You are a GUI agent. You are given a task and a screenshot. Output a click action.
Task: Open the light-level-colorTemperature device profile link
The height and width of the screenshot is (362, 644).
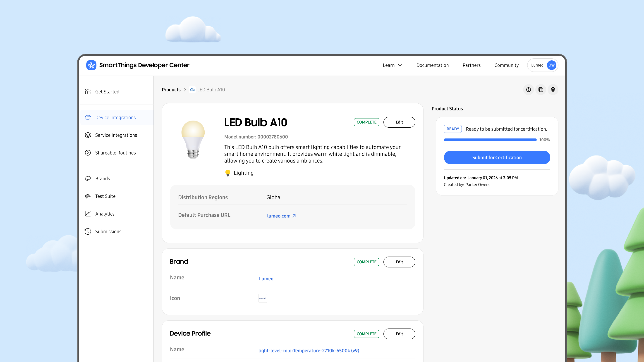pyautogui.click(x=309, y=350)
